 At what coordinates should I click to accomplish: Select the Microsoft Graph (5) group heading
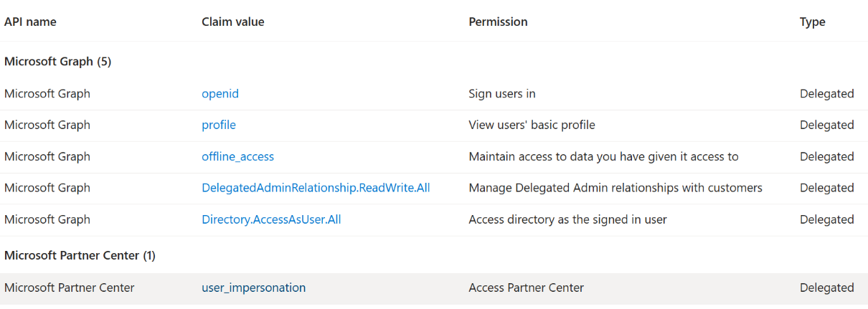coord(57,62)
